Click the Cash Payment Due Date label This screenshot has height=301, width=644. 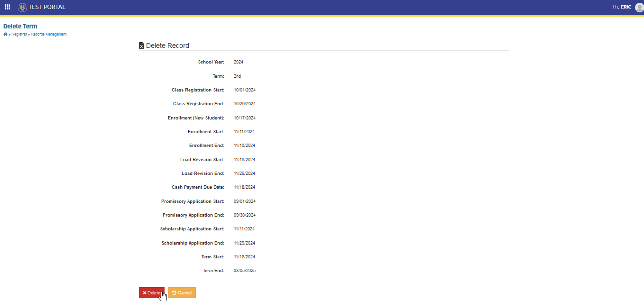tap(198, 187)
